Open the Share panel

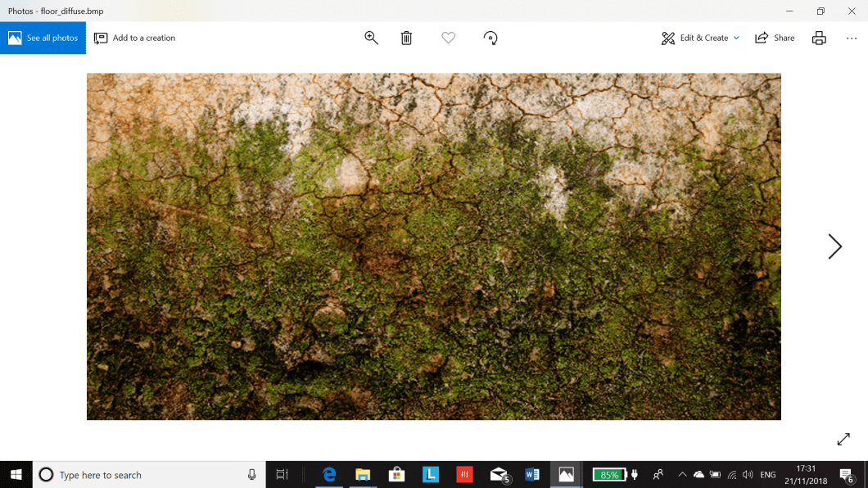[x=773, y=38]
